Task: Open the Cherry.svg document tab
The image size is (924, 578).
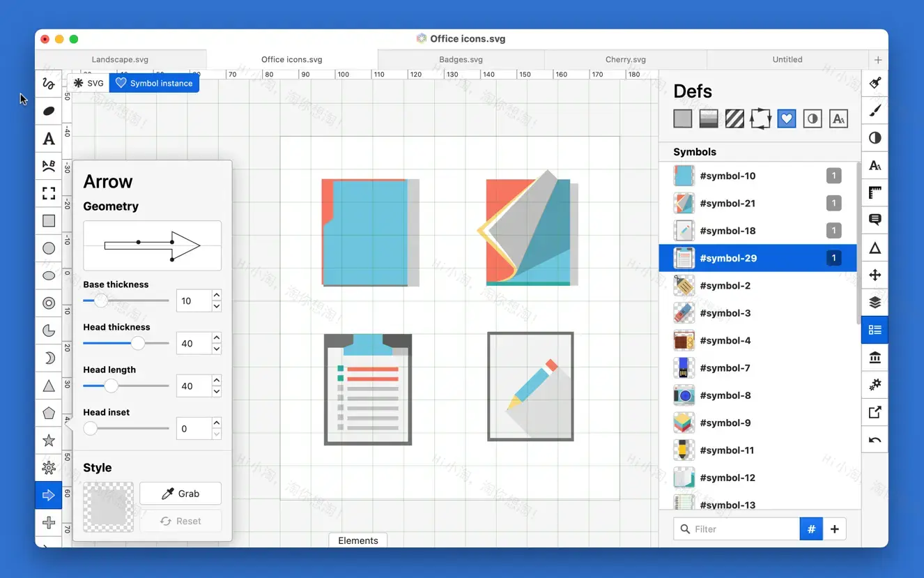Action: click(625, 59)
